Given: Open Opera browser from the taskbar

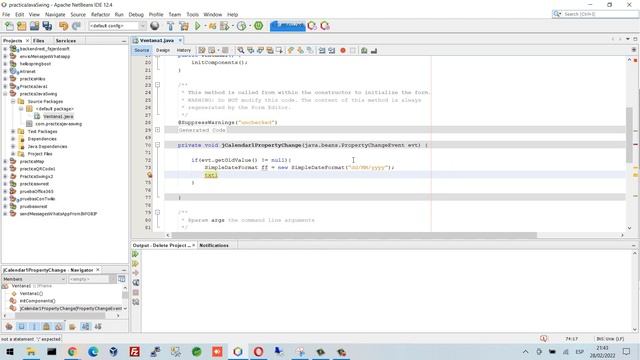Looking at the screenshot, I should (258, 351).
